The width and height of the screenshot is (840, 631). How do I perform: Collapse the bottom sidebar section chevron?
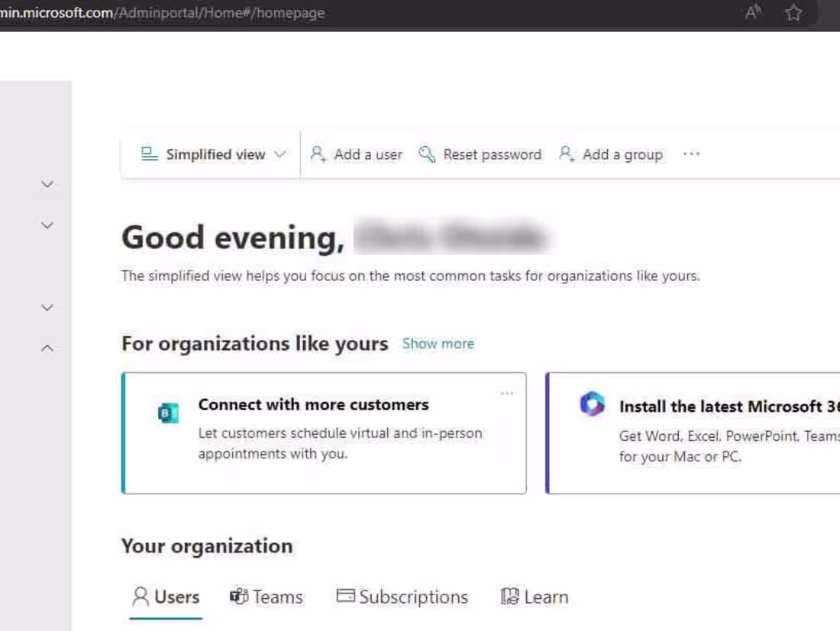(47, 348)
